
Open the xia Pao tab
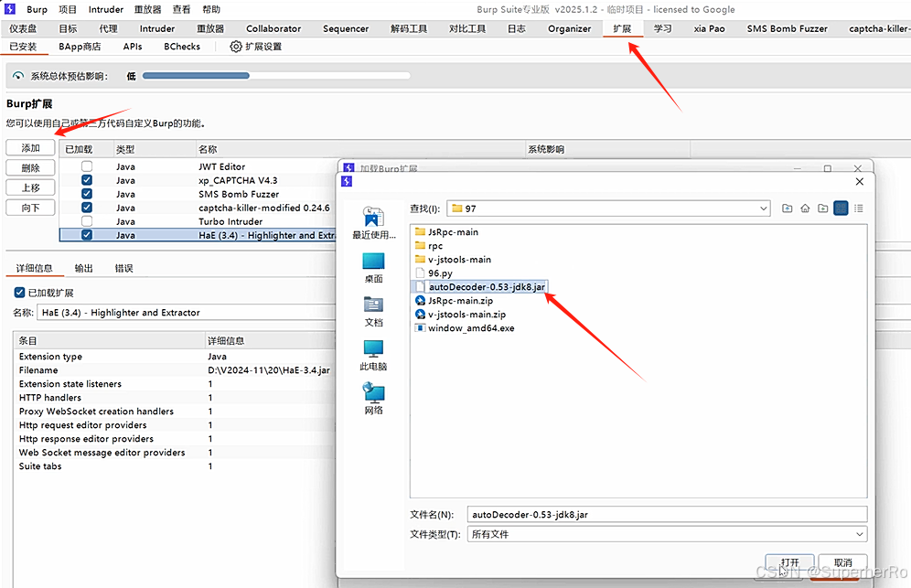pyautogui.click(x=710, y=28)
